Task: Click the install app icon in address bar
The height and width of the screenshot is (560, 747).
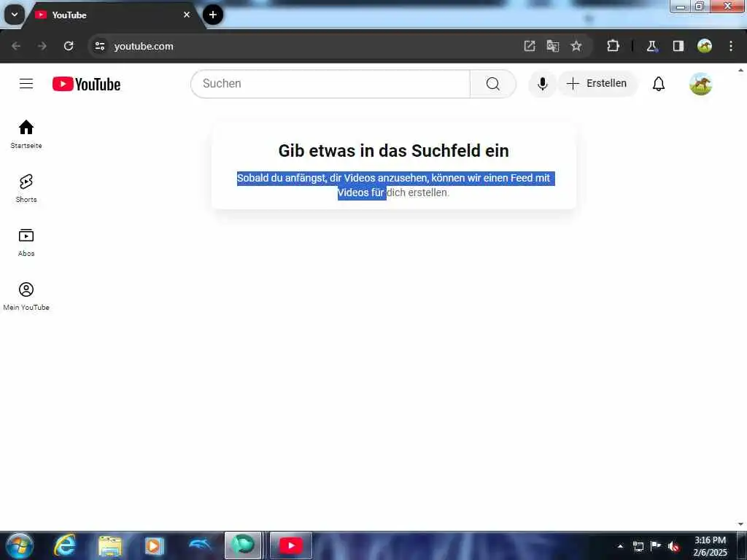Action: coord(530,46)
